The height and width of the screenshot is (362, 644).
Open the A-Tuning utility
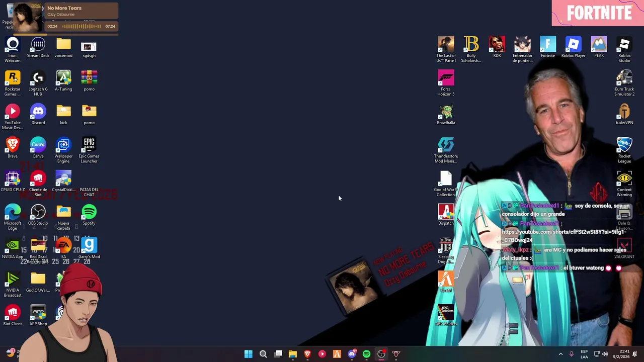point(63,81)
